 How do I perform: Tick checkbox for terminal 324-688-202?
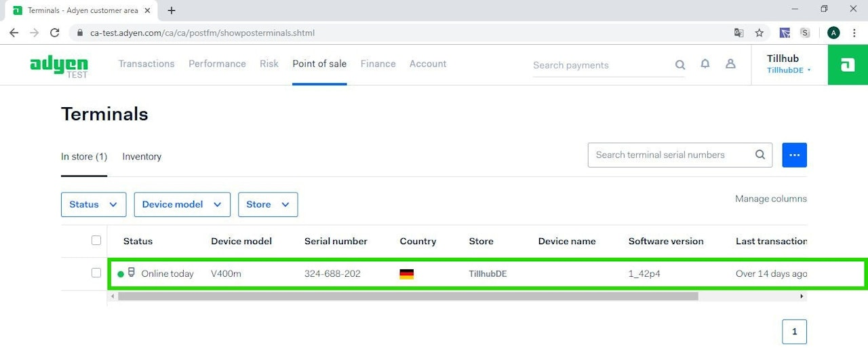click(x=96, y=273)
